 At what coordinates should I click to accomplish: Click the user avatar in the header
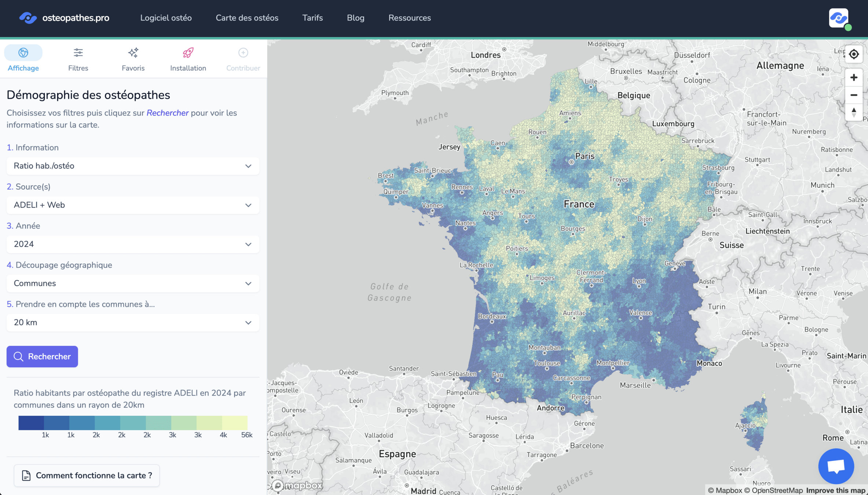point(839,18)
